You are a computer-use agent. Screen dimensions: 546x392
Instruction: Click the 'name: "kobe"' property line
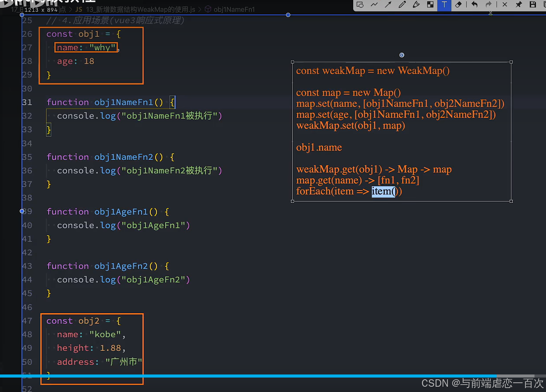point(91,335)
